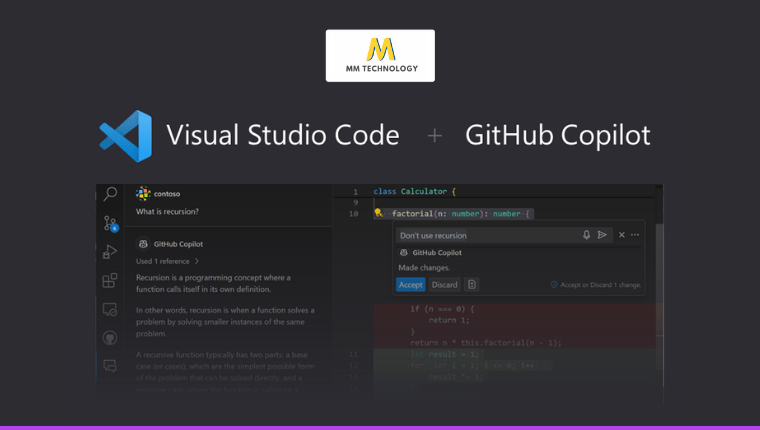Click the lightbulb code action icon
The image size is (760, 430).
(x=379, y=213)
